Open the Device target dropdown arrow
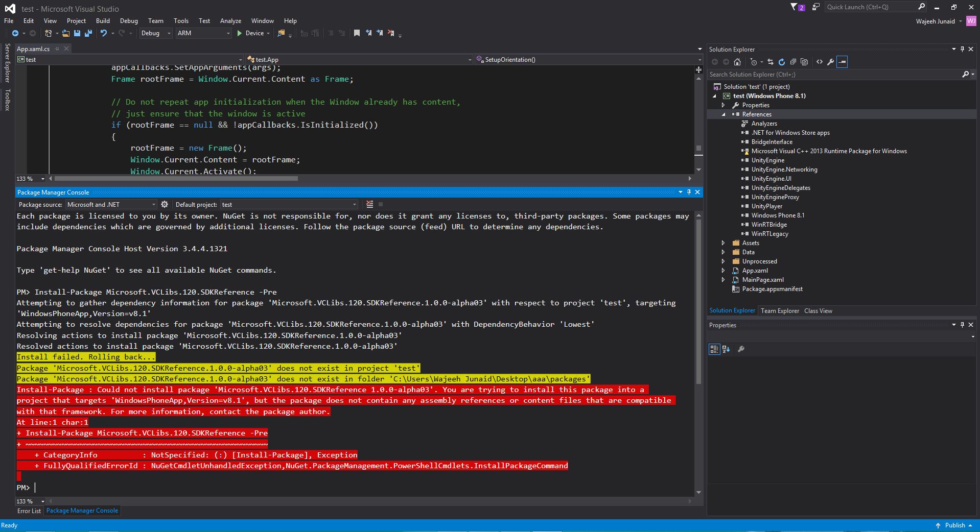The height and width of the screenshot is (532, 980). [x=268, y=33]
